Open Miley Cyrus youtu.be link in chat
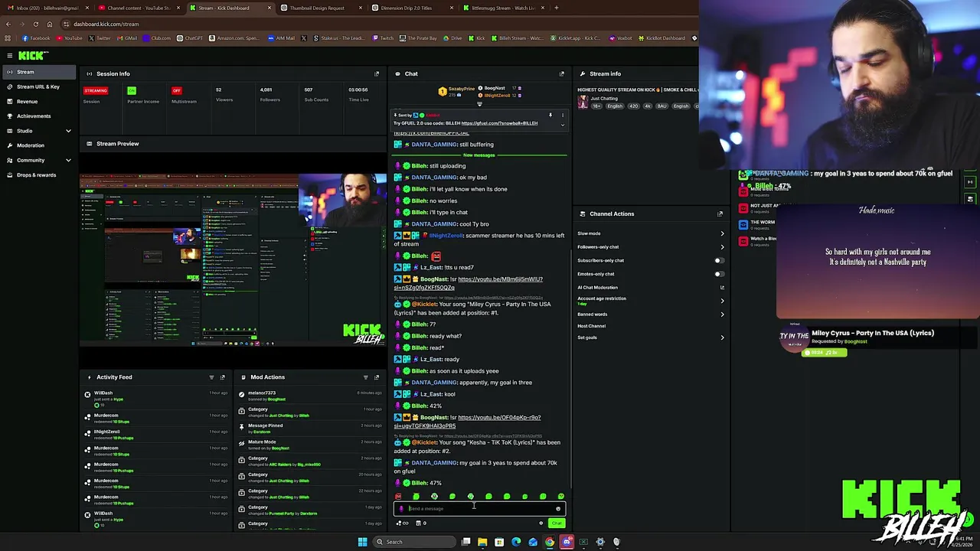Image resolution: width=980 pixels, height=551 pixels. tap(468, 284)
